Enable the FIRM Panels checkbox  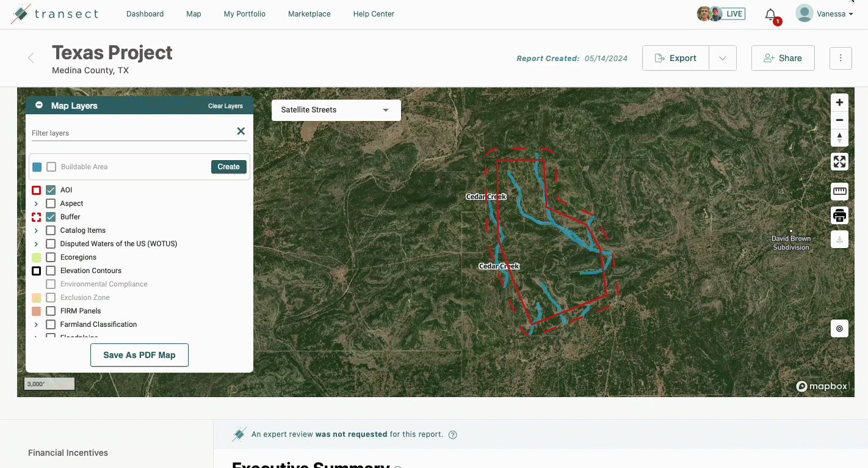click(x=51, y=311)
